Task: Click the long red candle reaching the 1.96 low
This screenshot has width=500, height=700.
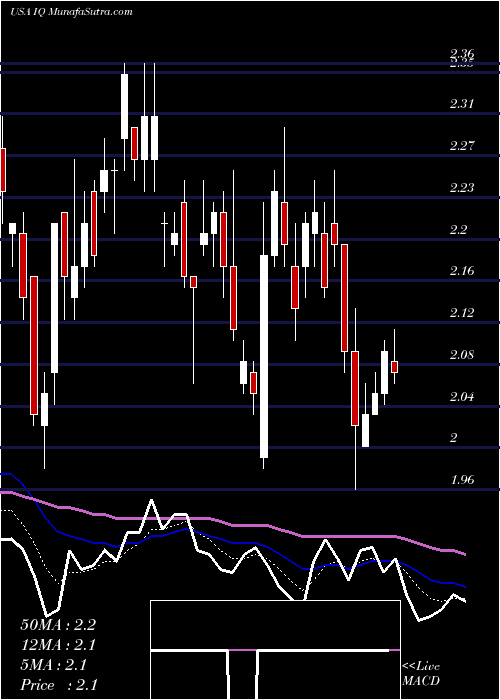Action: click(355, 388)
